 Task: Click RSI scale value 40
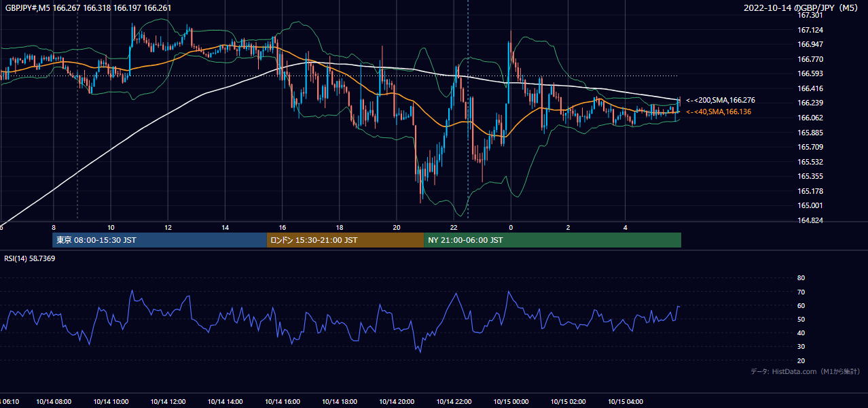click(x=801, y=333)
